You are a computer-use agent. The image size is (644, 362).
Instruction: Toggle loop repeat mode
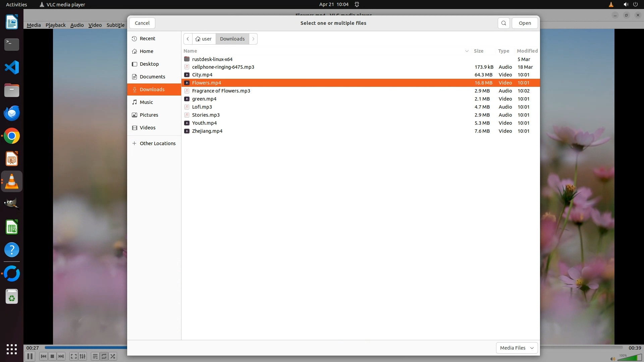[x=104, y=356]
